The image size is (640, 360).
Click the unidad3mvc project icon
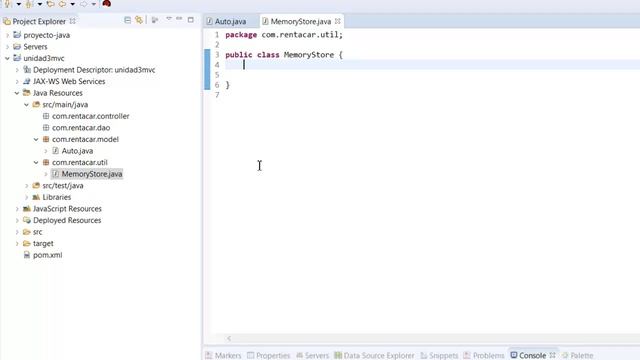[17, 58]
